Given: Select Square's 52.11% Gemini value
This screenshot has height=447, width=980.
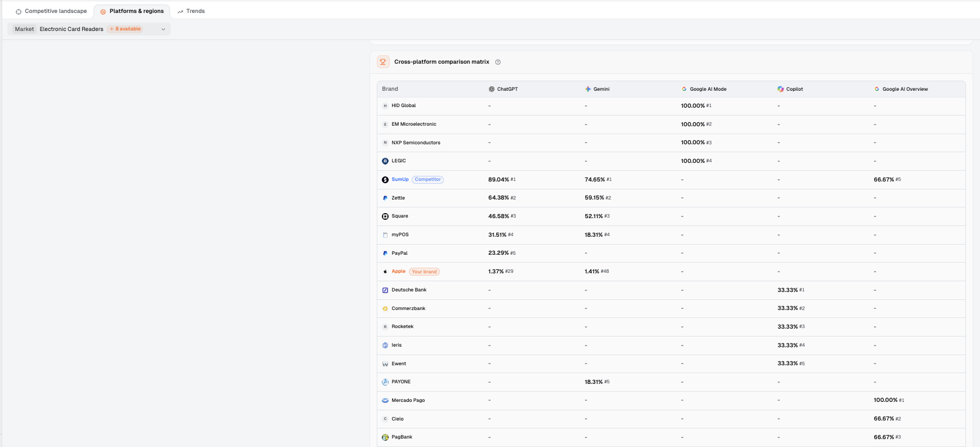Looking at the screenshot, I should pos(594,216).
